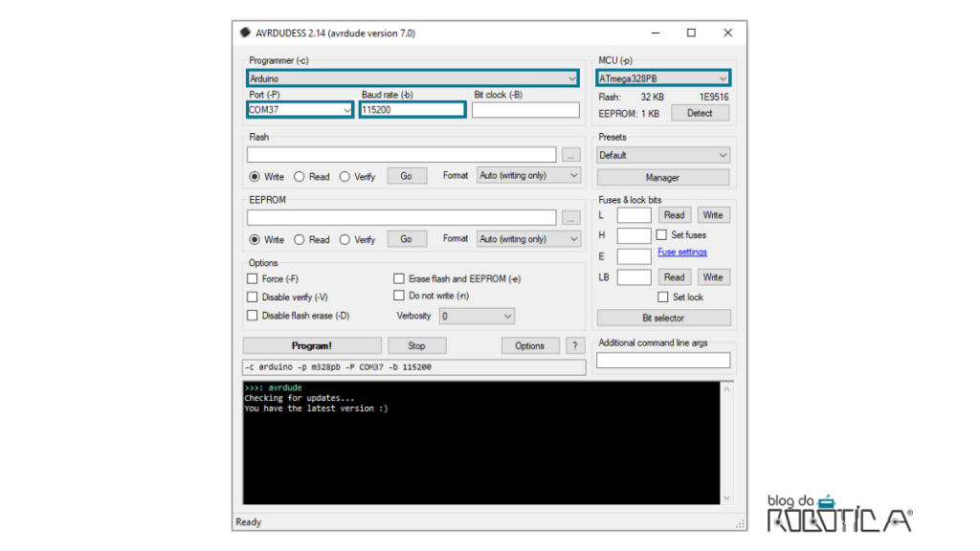
Task: Open the Presets Default dropdown
Action: (663, 155)
